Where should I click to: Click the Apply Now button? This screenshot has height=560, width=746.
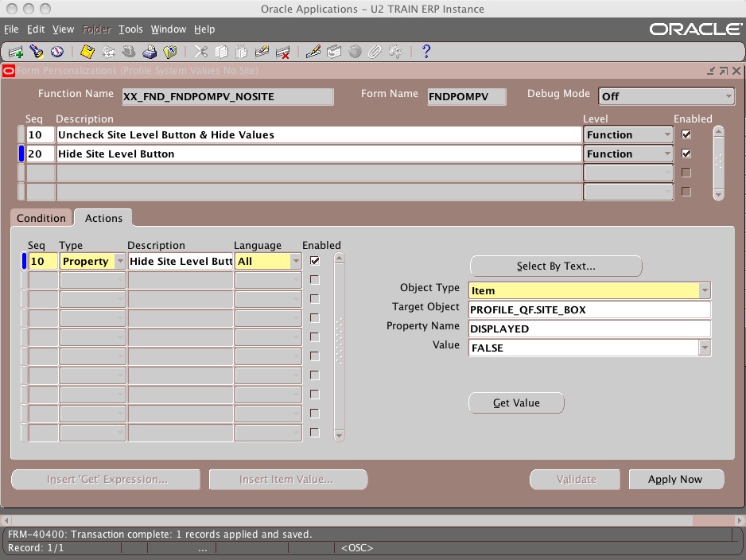676,479
